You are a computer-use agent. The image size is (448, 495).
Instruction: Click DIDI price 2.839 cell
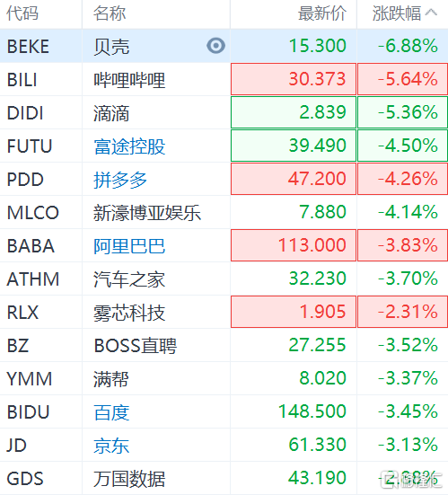(294, 112)
